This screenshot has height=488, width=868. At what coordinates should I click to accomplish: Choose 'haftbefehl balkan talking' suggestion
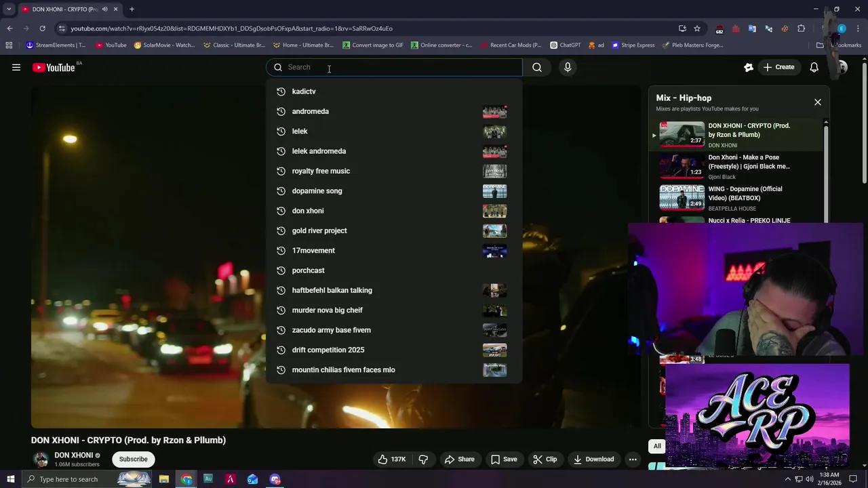tap(394, 290)
